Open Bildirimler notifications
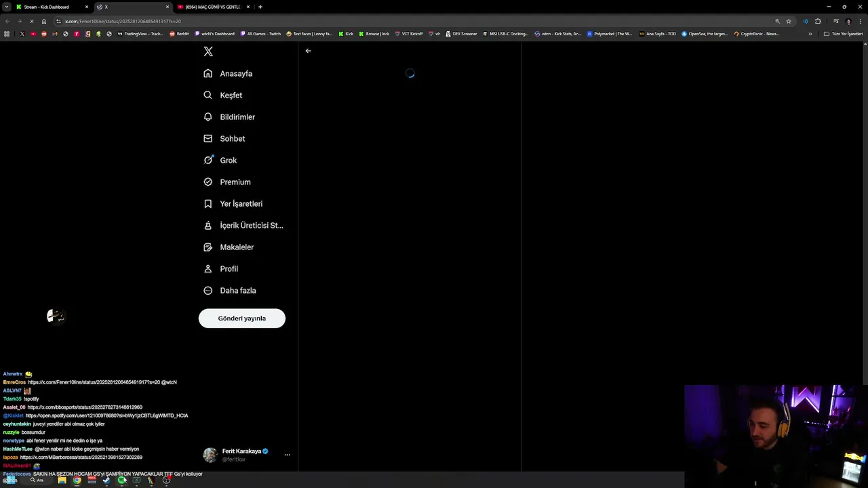Viewport: 868px width, 488px height. tap(229, 117)
